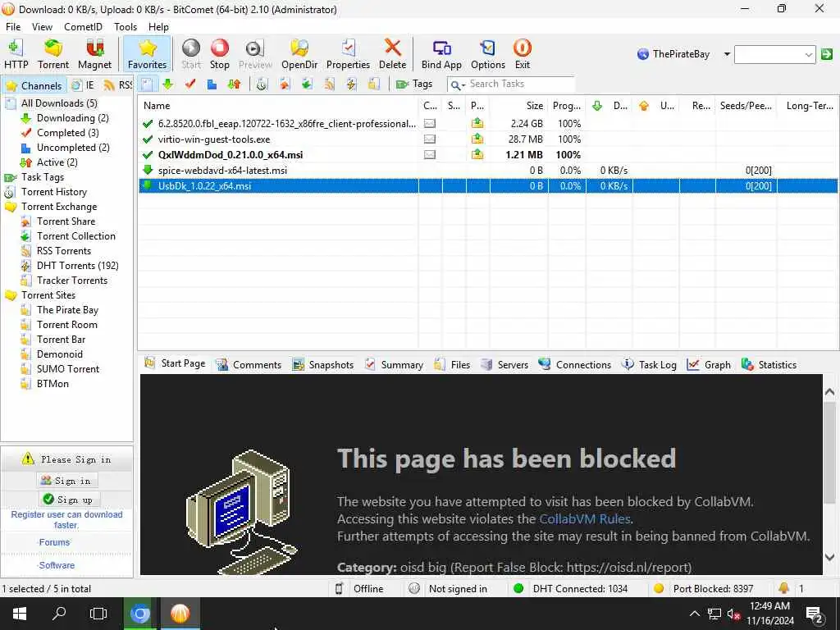Open the Forums link
This screenshot has height=630, width=840.
(x=54, y=542)
